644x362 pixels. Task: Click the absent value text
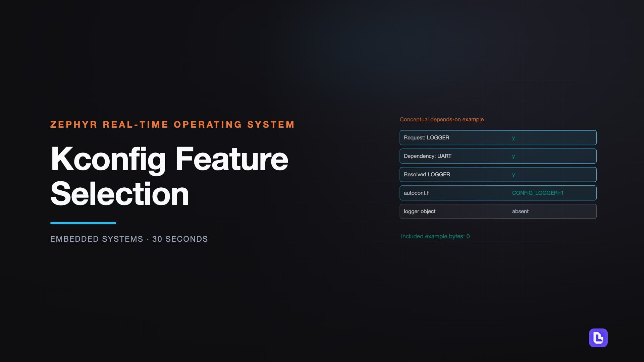click(520, 212)
